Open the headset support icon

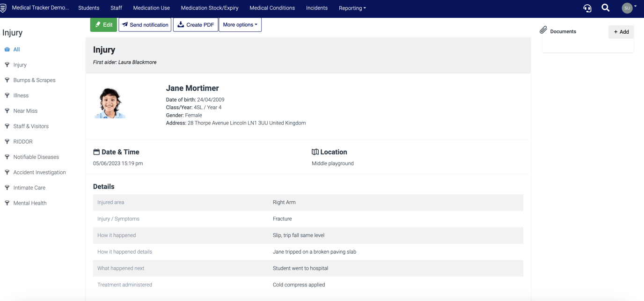[x=587, y=8]
